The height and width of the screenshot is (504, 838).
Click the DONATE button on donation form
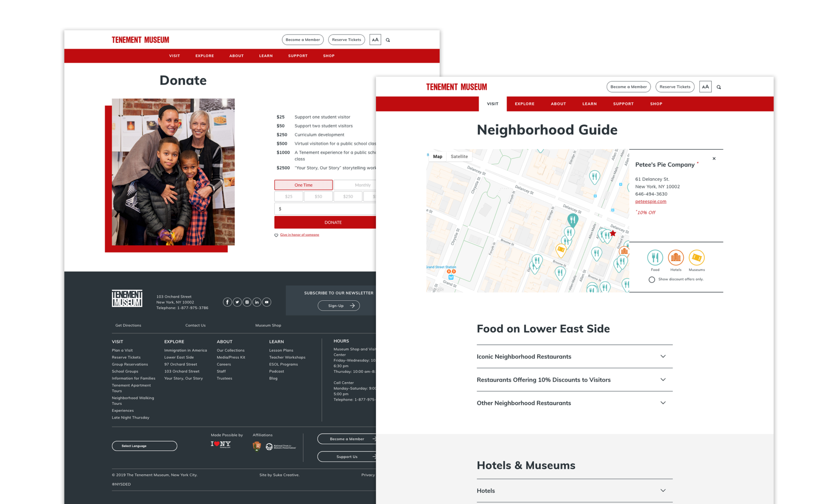point(333,222)
